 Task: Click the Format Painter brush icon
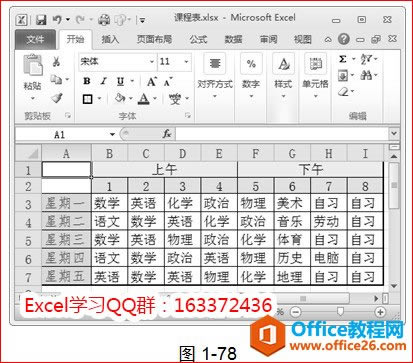tap(56, 98)
